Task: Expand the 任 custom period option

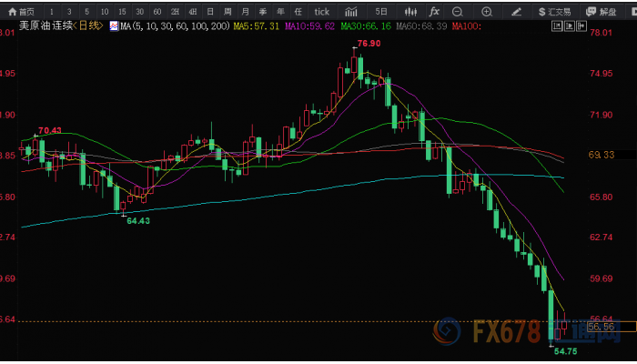Action: (298, 11)
